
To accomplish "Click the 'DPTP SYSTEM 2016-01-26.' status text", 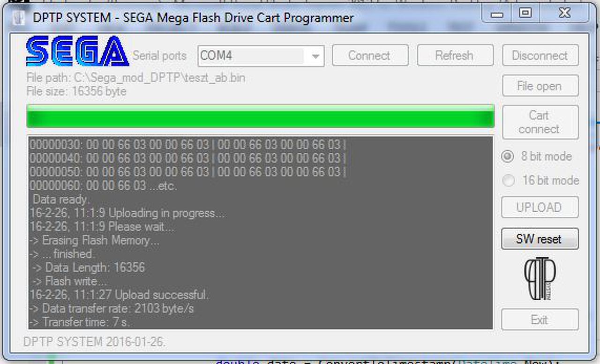I will click(x=95, y=342).
